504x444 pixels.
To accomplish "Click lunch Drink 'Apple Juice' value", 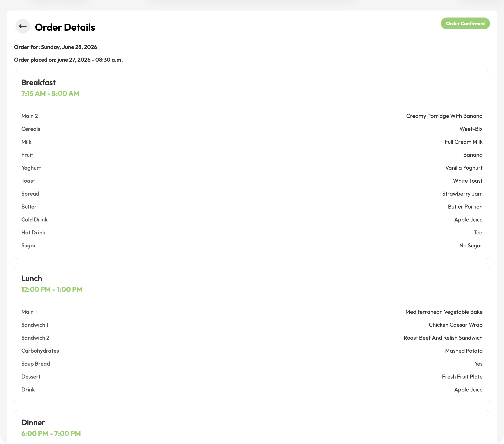I will (468, 390).
